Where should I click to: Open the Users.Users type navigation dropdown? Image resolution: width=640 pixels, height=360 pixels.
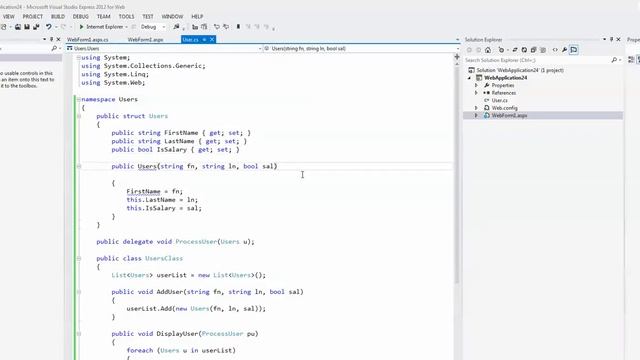(260, 49)
